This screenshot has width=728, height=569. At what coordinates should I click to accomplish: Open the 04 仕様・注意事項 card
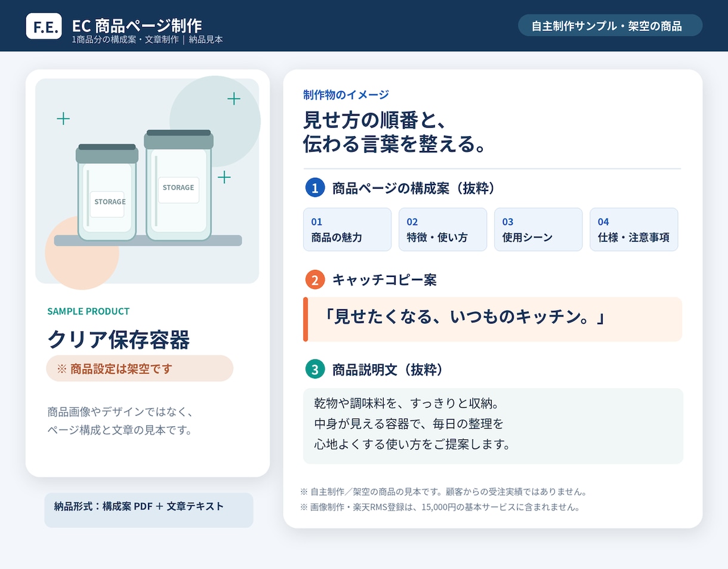click(634, 229)
